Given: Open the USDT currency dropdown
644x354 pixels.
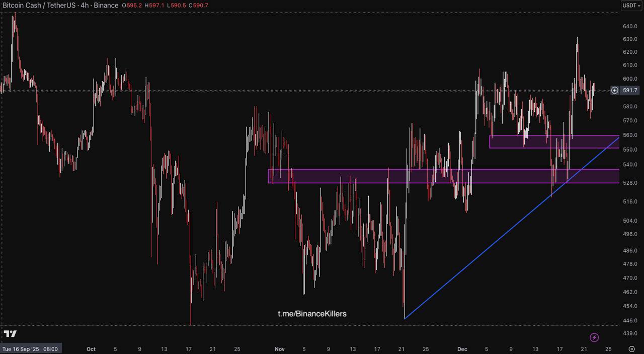Looking at the screenshot, I should pos(631,6).
